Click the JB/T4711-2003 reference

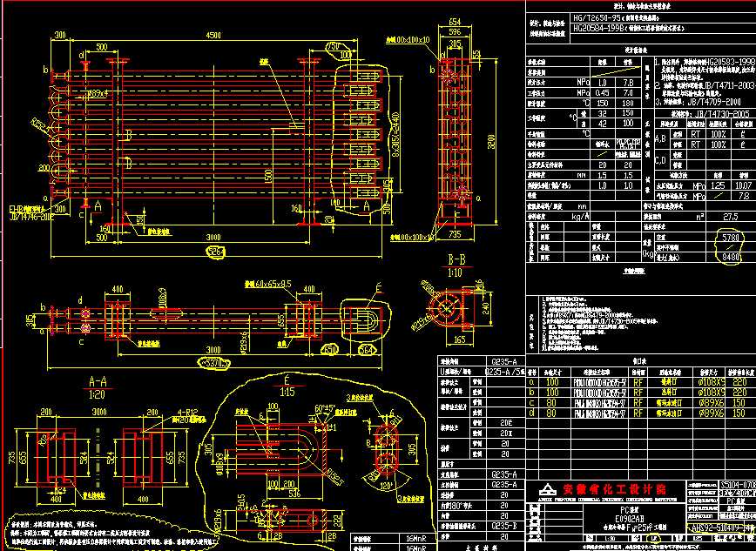[x=730, y=85]
